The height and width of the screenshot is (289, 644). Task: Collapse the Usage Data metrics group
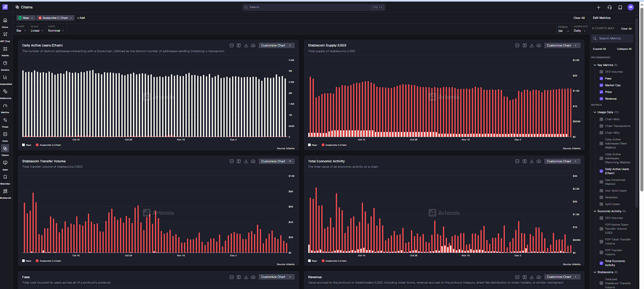coord(595,112)
